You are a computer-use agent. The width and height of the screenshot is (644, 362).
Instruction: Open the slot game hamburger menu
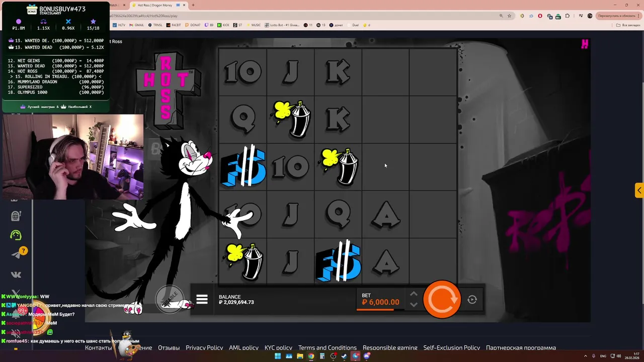(202, 300)
